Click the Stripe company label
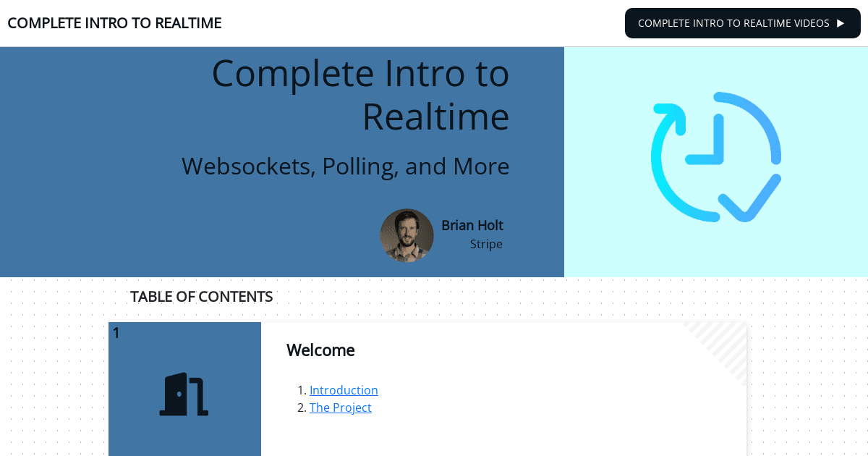This screenshot has height=456, width=868. click(x=486, y=244)
